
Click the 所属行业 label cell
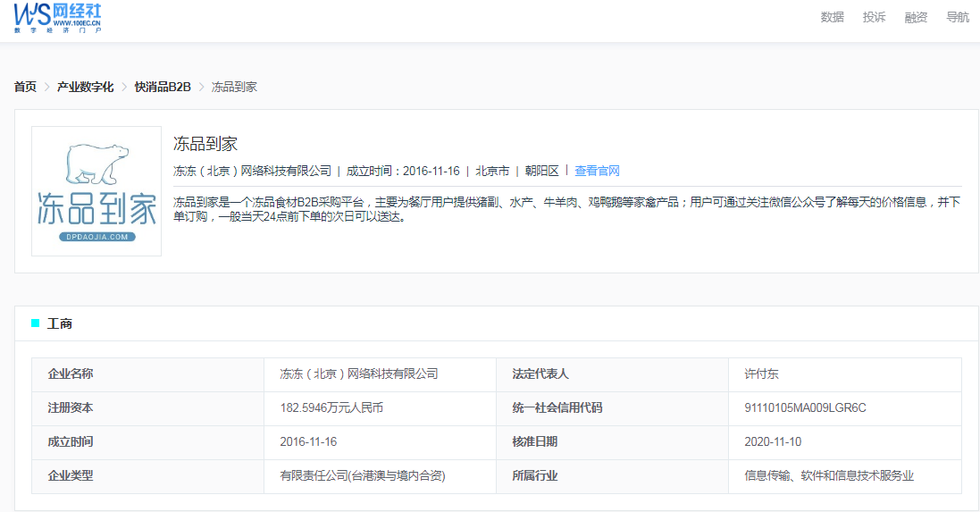[x=613, y=476]
